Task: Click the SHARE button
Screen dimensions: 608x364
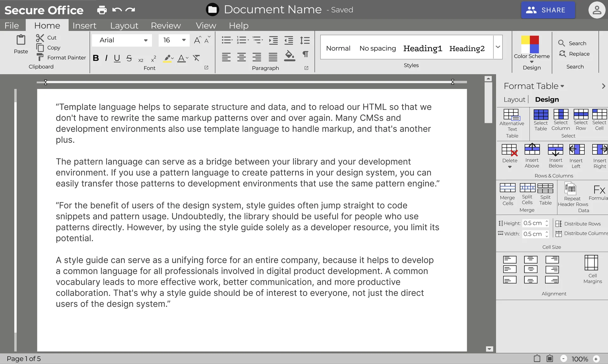Action: coord(548,10)
